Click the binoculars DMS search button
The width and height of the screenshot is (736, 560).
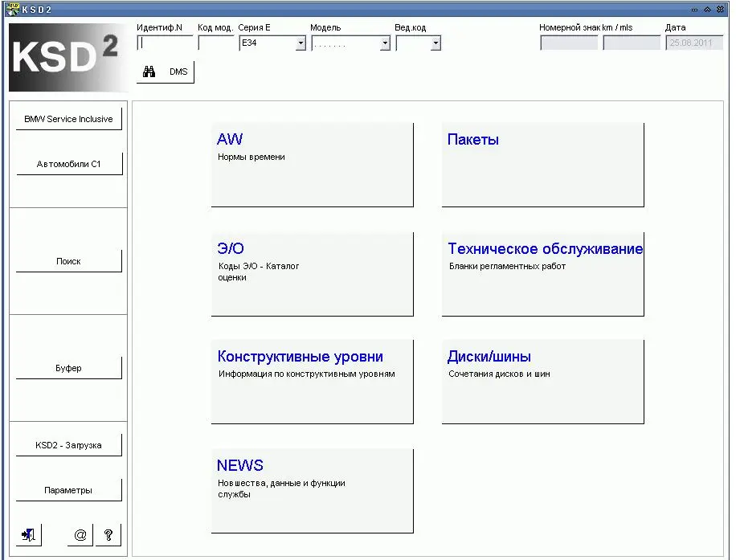click(166, 72)
